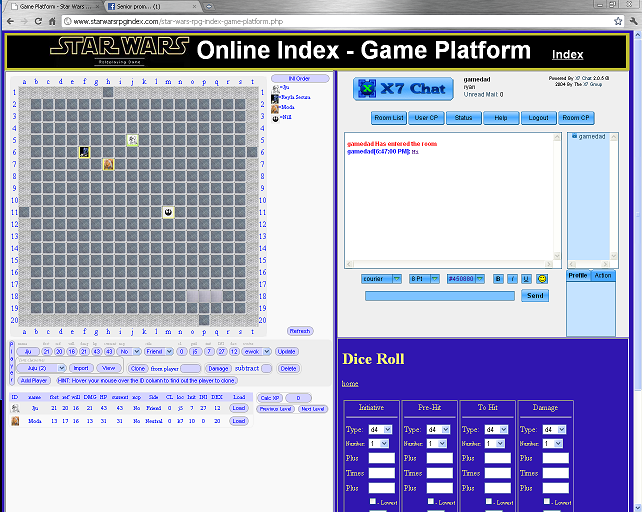Toggle italic formatting in chat
Image resolution: width=642 pixels, height=512 pixels.
tap(512, 279)
